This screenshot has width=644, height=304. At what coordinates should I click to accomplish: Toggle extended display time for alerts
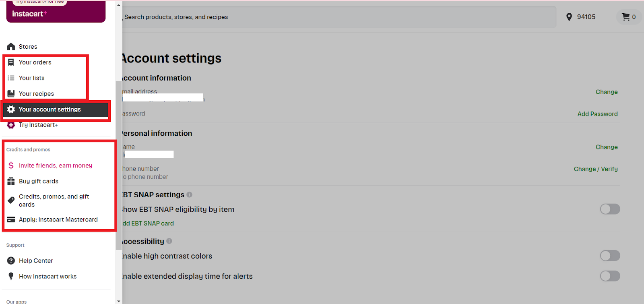click(610, 276)
